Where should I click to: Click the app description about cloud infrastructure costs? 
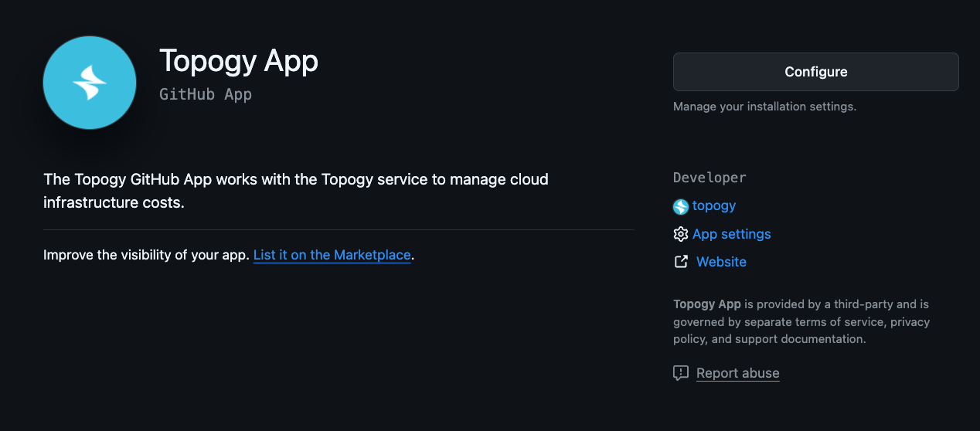296,192
